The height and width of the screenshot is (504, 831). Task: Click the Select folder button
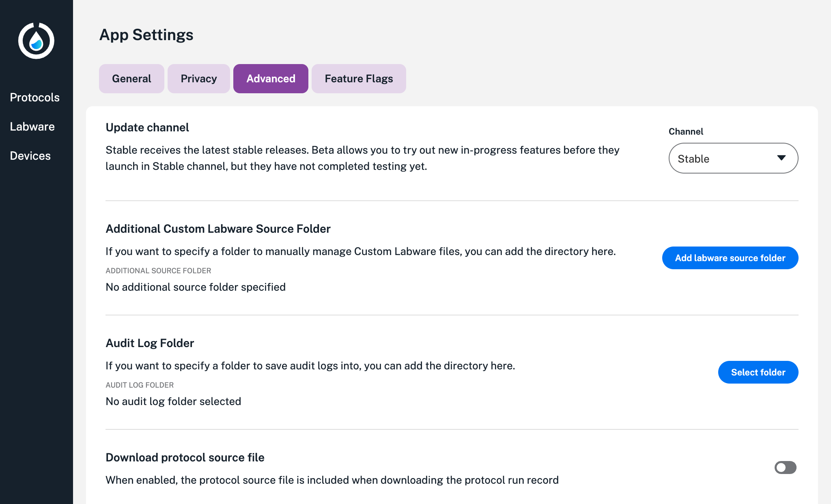pos(758,372)
